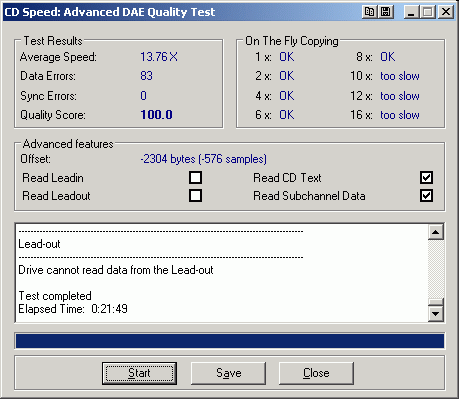Click the Quality Score label
459x399 pixels.
pos(53,115)
